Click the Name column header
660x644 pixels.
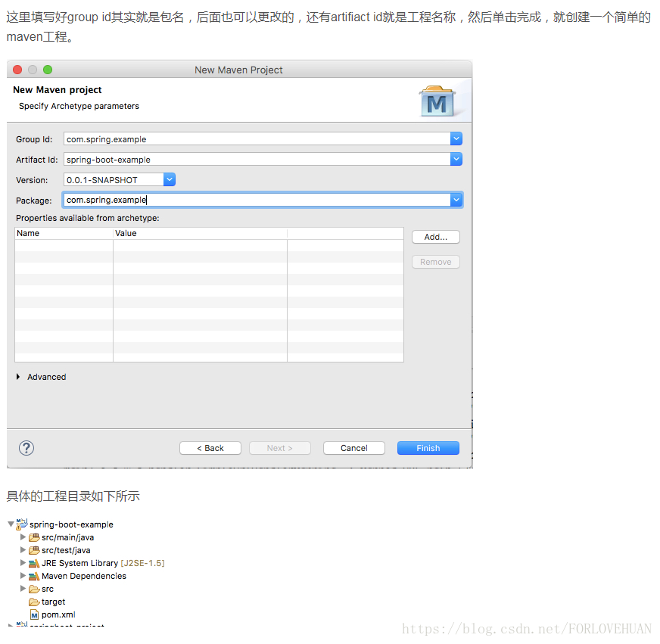pos(64,233)
